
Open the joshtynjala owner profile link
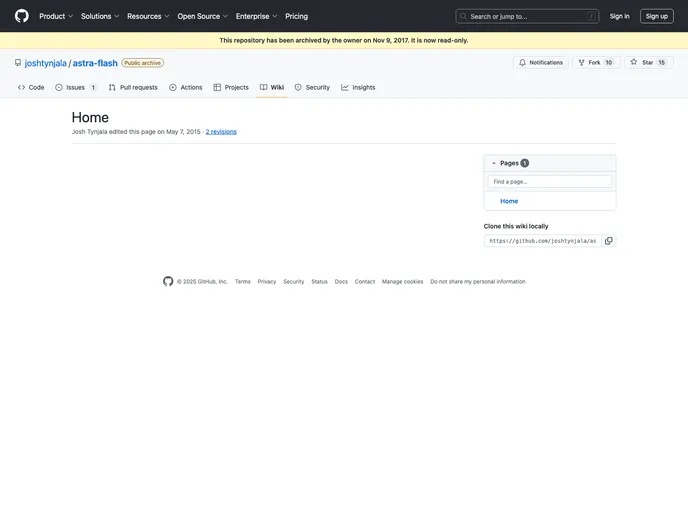(46, 63)
